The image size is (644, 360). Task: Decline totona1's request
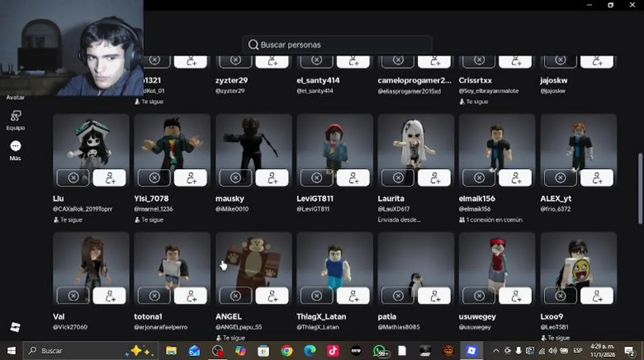pos(154,295)
